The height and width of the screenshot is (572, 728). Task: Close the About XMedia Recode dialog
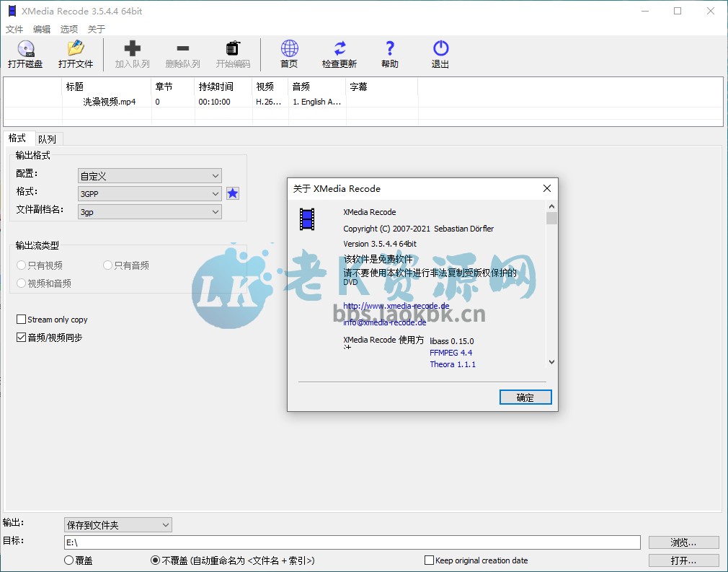pyautogui.click(x=547, y=188)
